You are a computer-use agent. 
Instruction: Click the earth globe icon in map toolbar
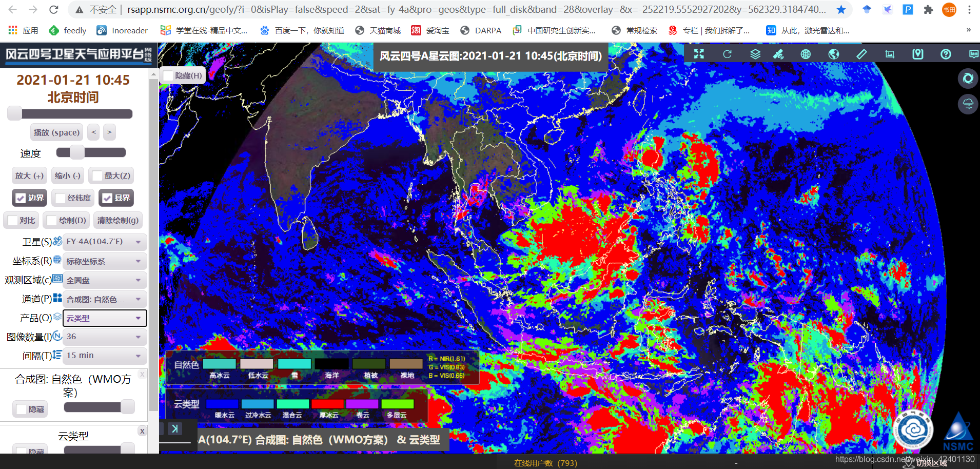(x=834, y=54)
